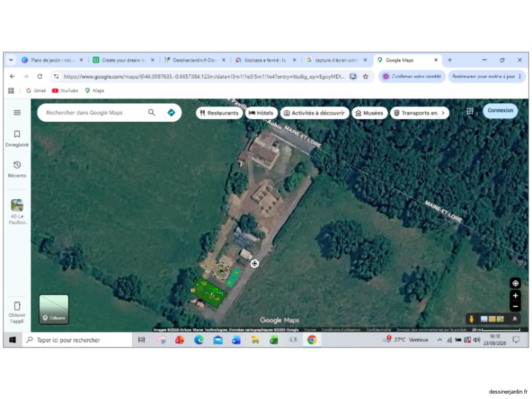This screenshot has height=399, width=532.
Task: Filter the map by Restaurants
Action: pyautogui.click(x=219, y=113)
